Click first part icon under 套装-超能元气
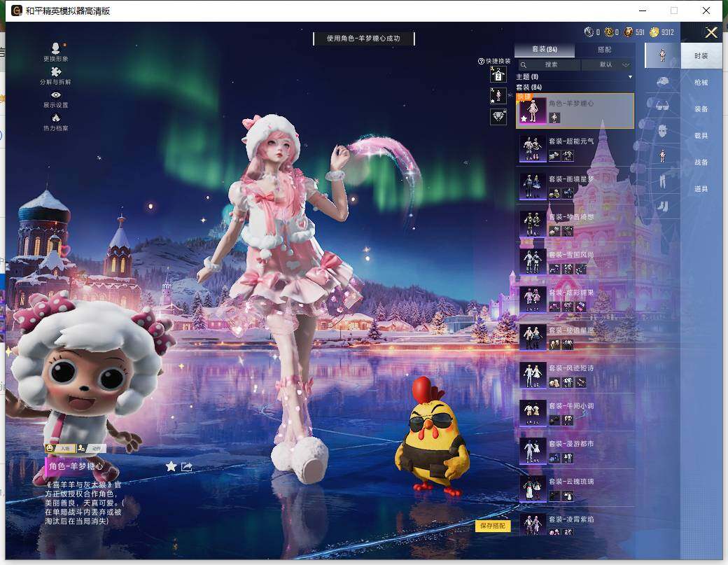Screen dimensions: 728x565 tap(554, 156)
